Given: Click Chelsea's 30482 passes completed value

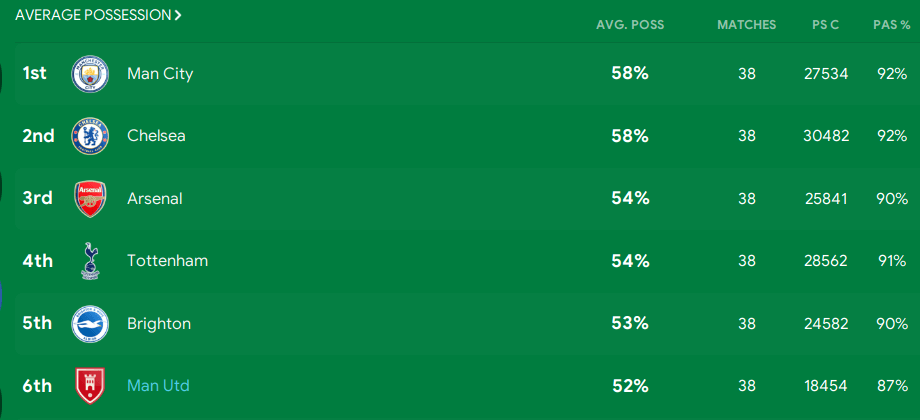Looking at the screenshot, I should [826, 136].
